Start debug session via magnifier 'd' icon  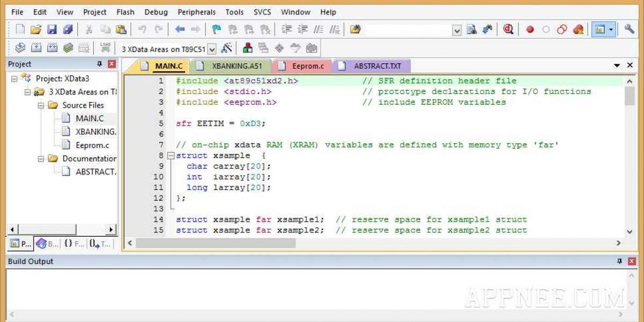pyautogui.click(x=508, y=30)
